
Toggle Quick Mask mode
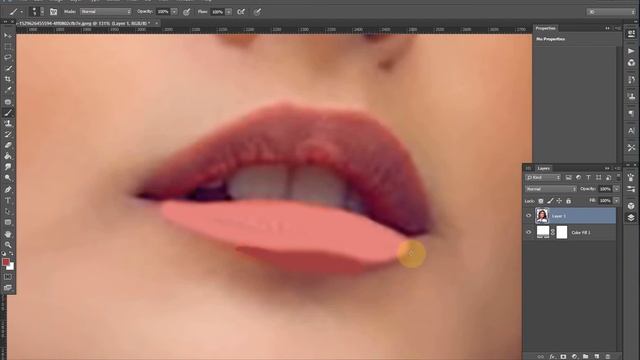click(8, 277)
